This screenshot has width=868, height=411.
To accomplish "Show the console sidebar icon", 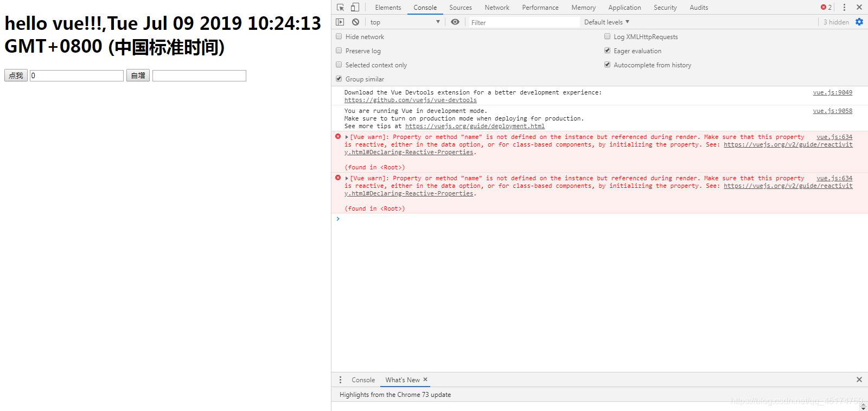I will click(340, 22).
